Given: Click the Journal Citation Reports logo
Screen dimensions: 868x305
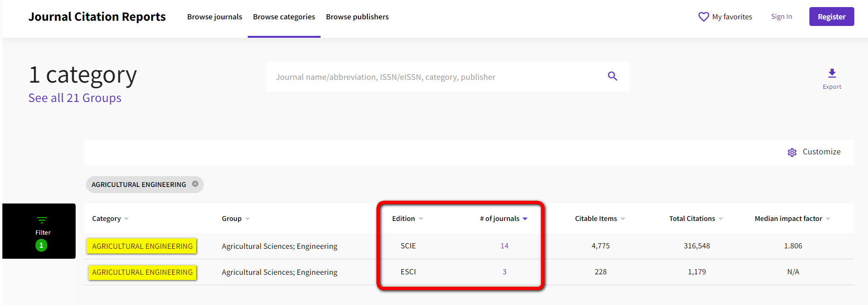Looking at the screenshot, I should [x=97, y=17].
